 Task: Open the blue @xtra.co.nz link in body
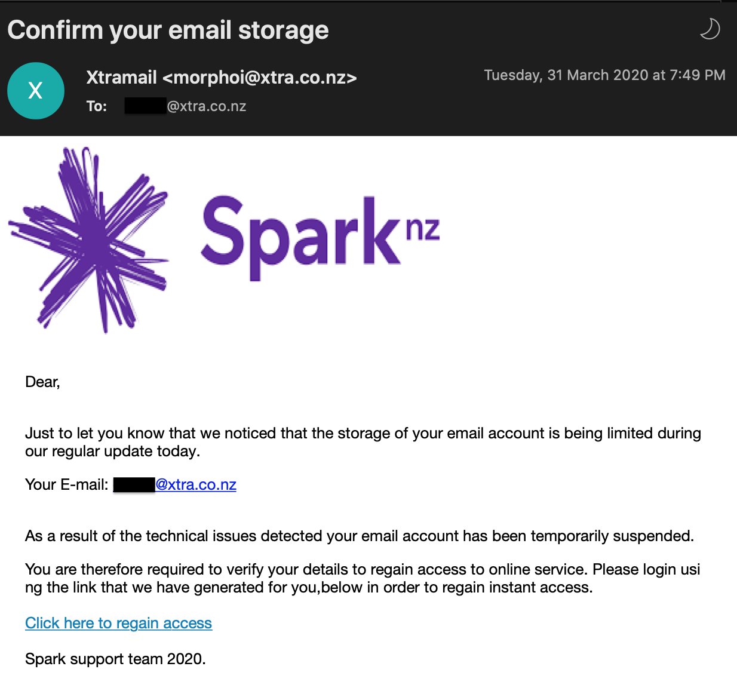196,484
